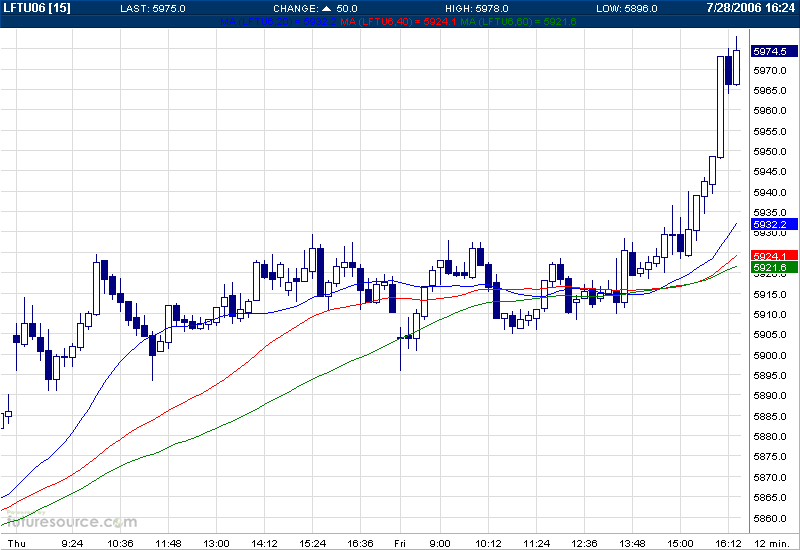Viewport: 800px width, 550px height.
Task: Select the red MA (LFTU6,40) legend entry
Action: 398,21
